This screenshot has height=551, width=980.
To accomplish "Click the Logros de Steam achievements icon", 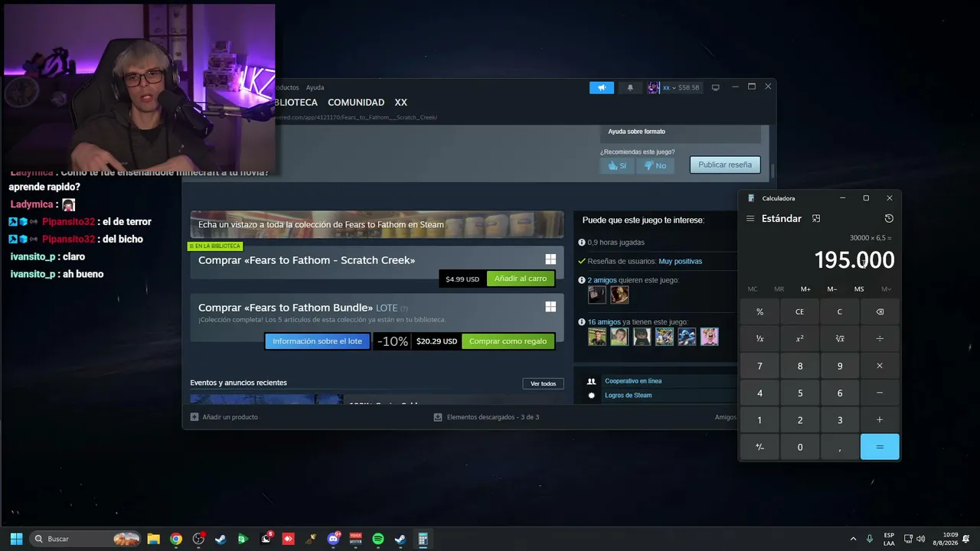I will point(591,396).
